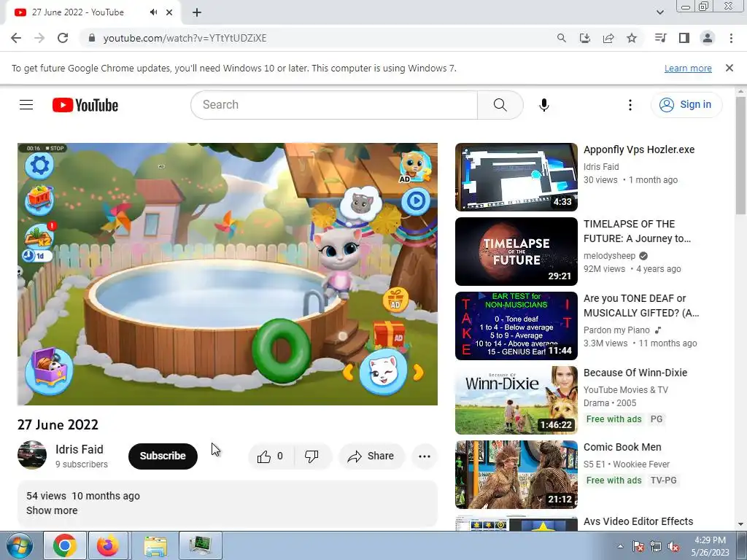Dislike the video with thumbs down
The height and width of the screenshot is (560, 747).
312,456
